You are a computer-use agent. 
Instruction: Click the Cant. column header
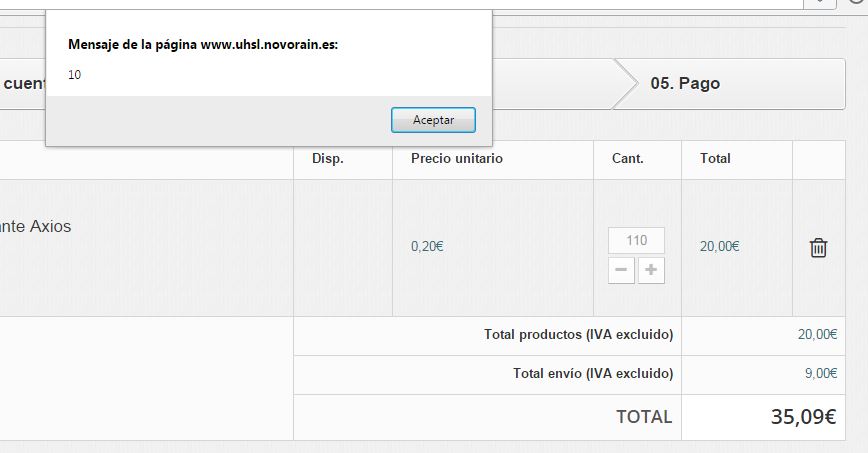(x=627, y=159)
